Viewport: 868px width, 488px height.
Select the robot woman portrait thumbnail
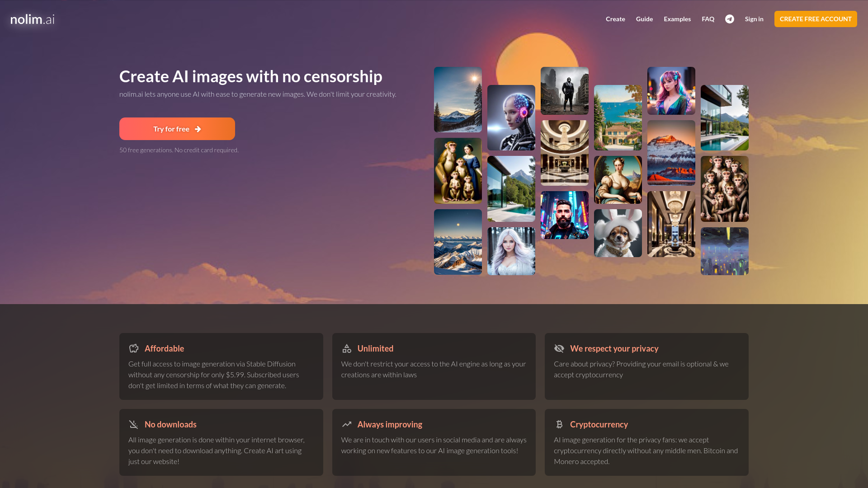click(511, 117)
